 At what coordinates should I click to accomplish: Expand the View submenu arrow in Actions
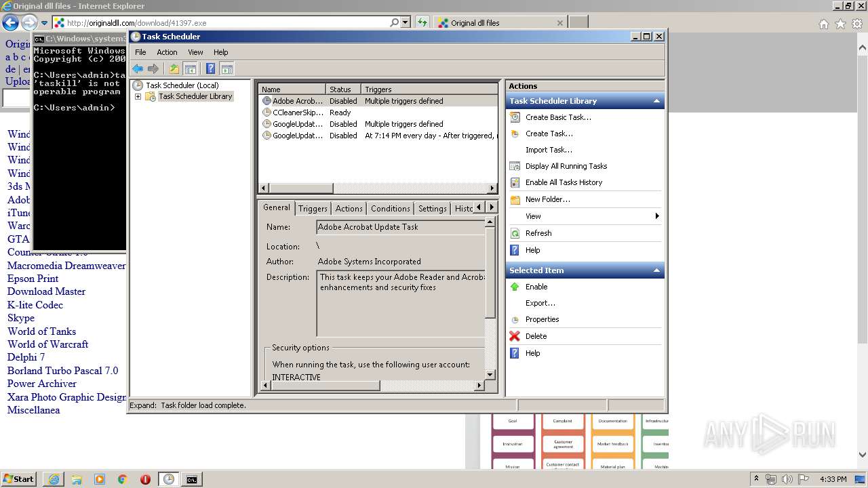point(656,216)
